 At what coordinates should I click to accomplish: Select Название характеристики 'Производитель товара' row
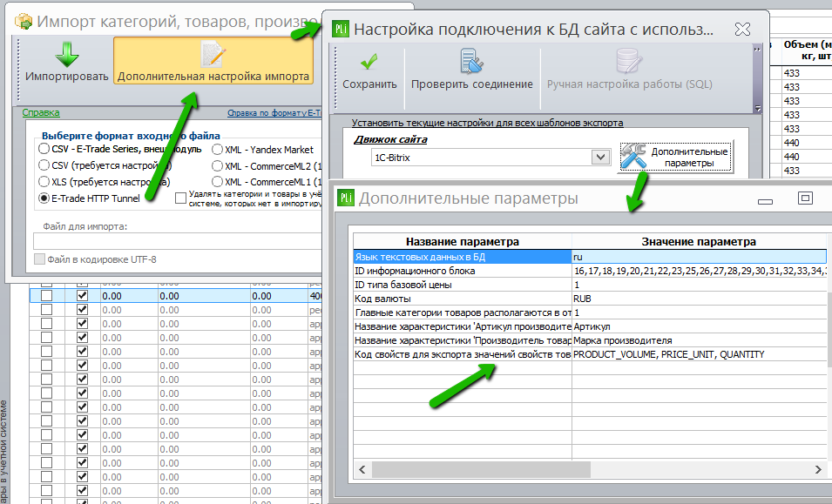click(x=463, y=340)
